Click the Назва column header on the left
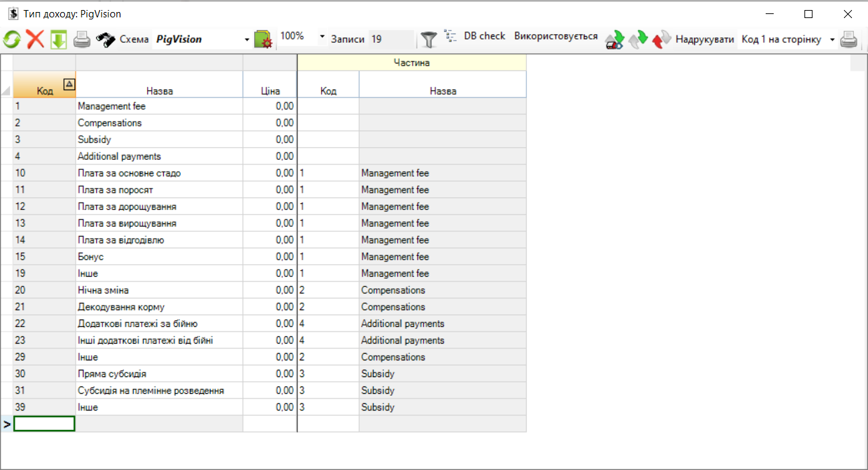 159,84
